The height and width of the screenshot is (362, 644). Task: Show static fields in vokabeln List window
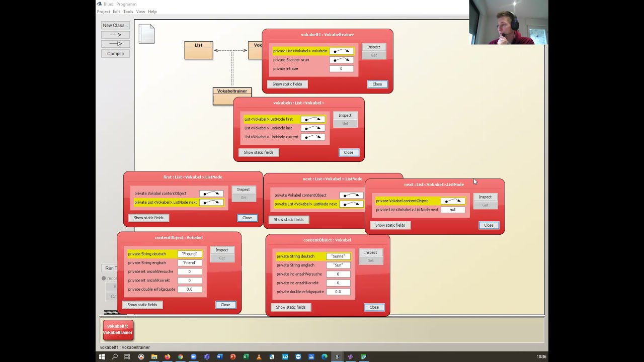tap(259, 152)
